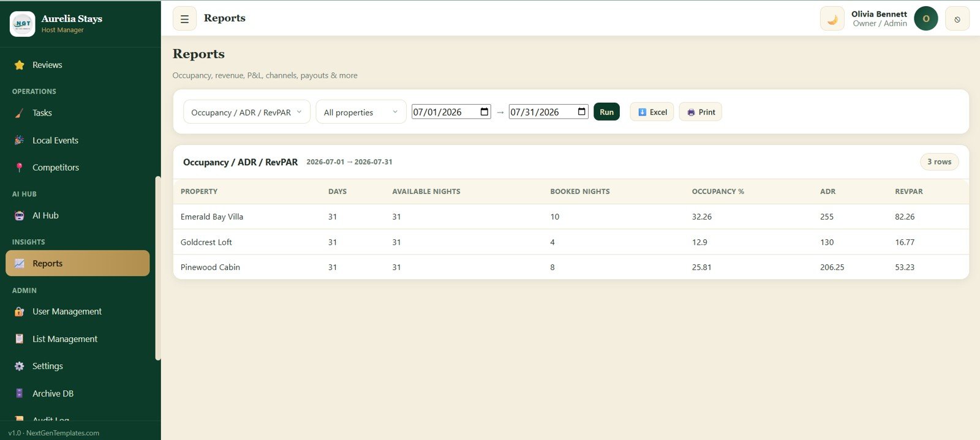Print the report
This screenshot has height=440, width=980.
[x=701, y=112]
